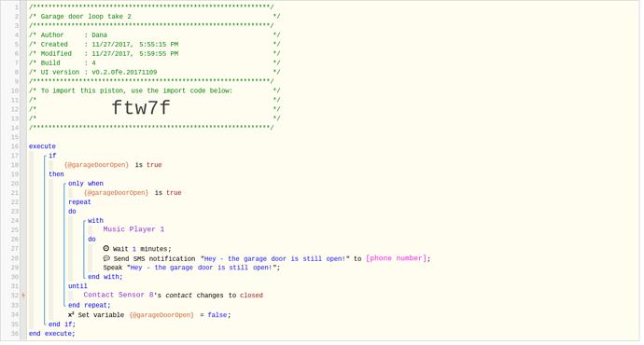
Task: Click the import this piston instruction comment
Action: (136, 90)
